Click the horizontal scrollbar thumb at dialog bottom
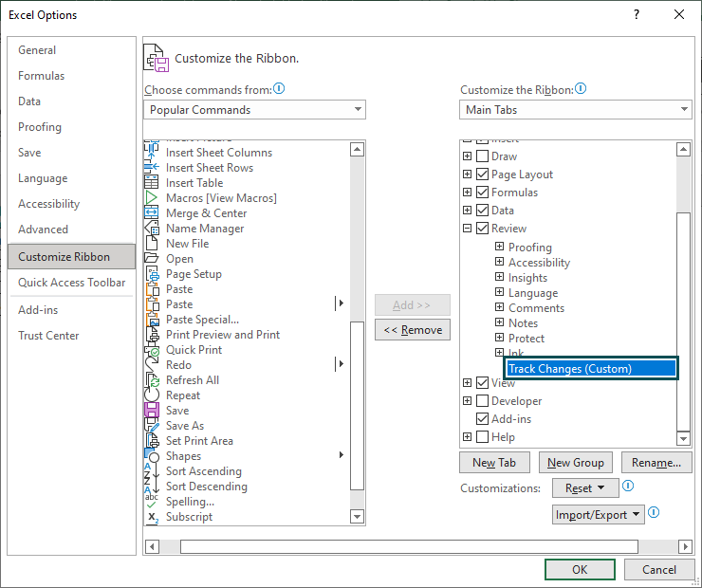Image resolution: width=702 pixels, height=588 pixels. pyautogui.click(x=409, y=546)
